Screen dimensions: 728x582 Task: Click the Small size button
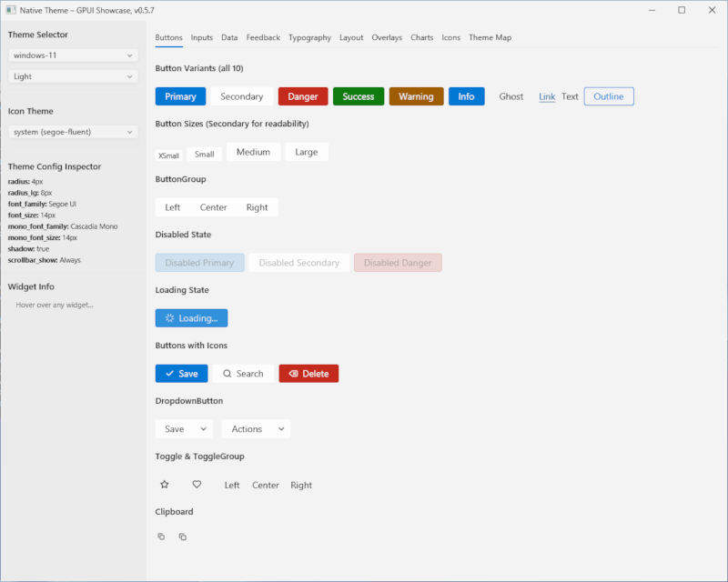[x=204, y=154]
